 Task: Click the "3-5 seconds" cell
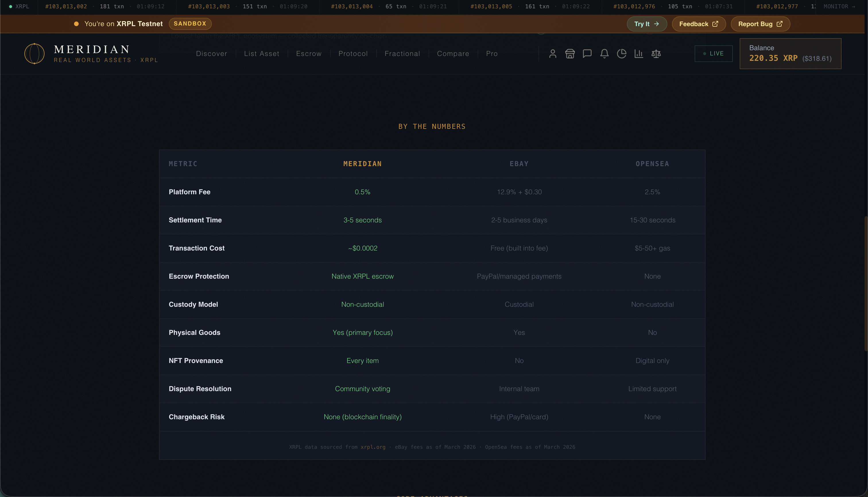[x=362, y=220]
